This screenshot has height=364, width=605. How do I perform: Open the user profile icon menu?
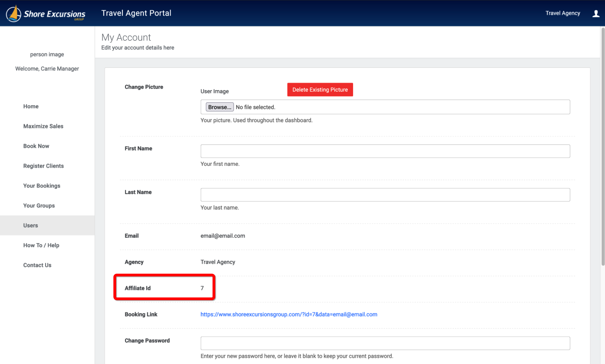click(596, 14)
